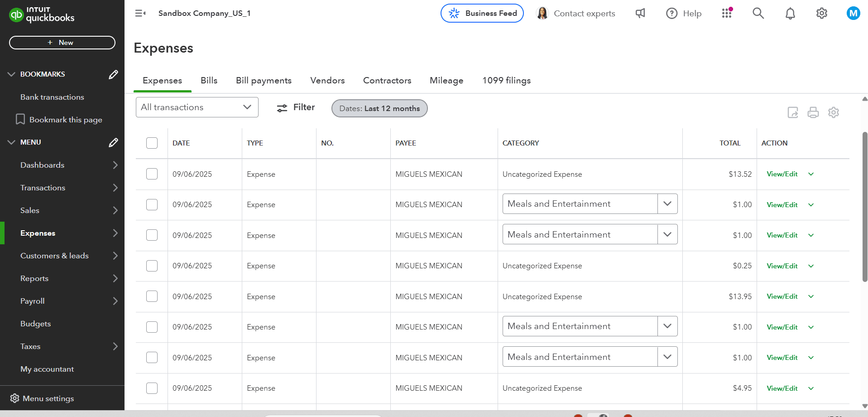Check the box for the $0.25 expense
This screenshot has height=417, width=868.
click(x=152, y=266)
